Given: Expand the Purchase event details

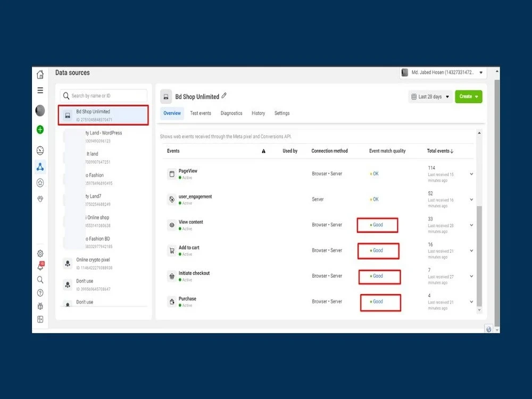Looking at the screenshot, I should click(x=470, y=302).
